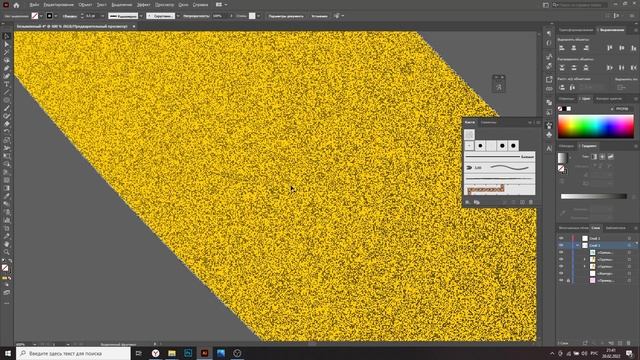Open the gradient preset dropdown arrow
This screenshot has width=640, height=360.
(570, 157)
